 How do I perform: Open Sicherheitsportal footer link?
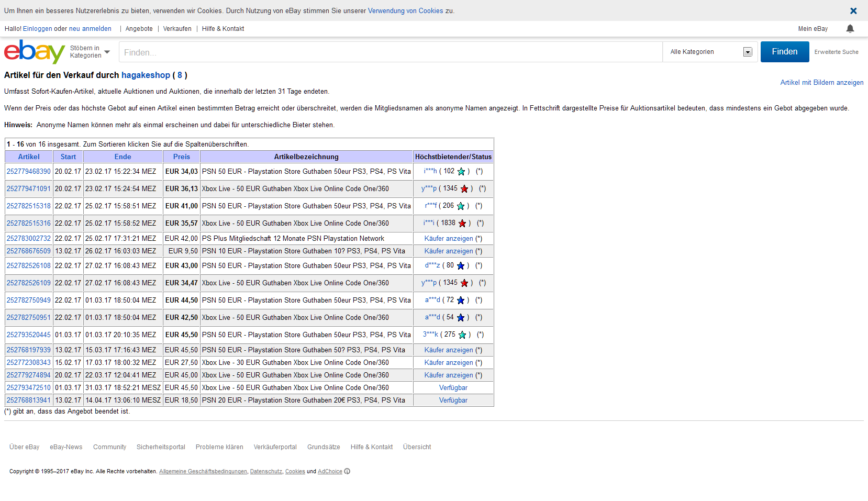161,447
